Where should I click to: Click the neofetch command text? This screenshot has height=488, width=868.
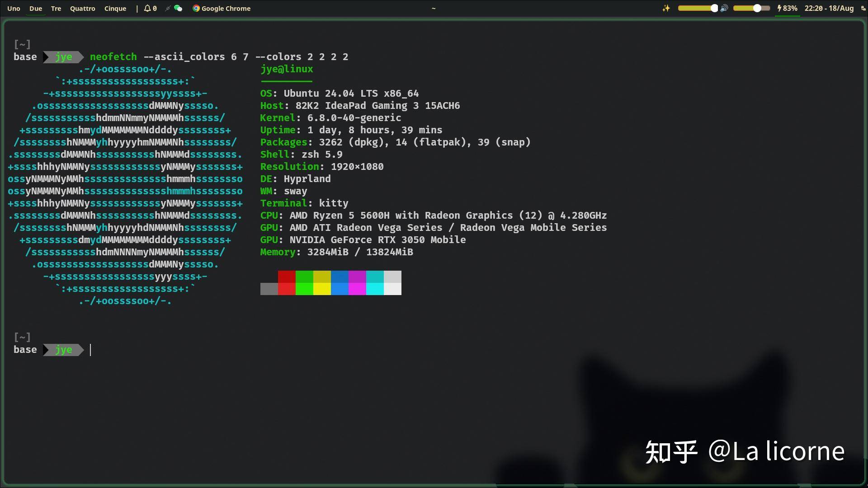[x=113, y=57]
